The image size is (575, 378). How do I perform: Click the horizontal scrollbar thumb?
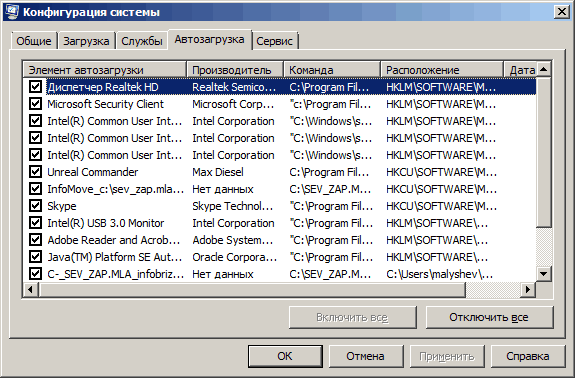click(252, 290)
